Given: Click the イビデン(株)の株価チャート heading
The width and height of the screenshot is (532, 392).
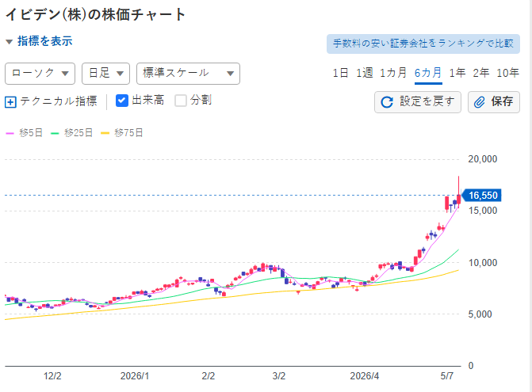Looking at the screenshot, I should [x=96, y=14].
